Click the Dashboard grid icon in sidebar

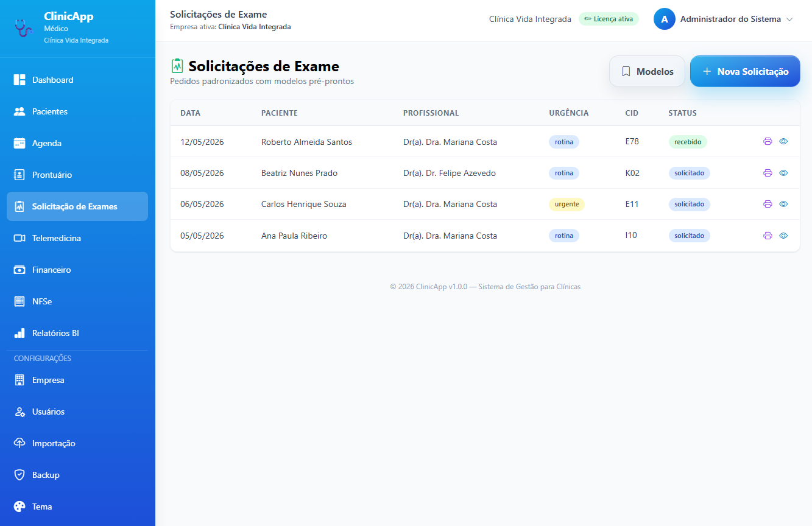point(19,80)
